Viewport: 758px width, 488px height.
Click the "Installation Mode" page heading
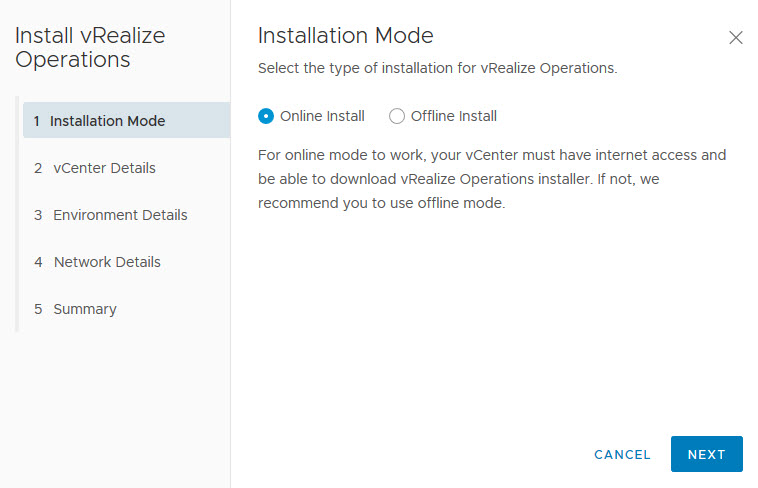[346, 36]
